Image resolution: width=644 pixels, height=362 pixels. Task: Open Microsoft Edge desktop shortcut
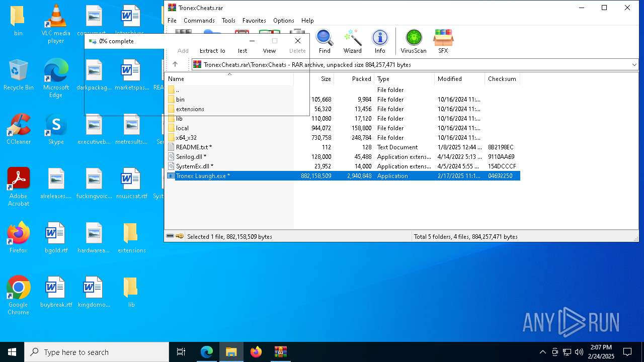[x=56, y=78]
